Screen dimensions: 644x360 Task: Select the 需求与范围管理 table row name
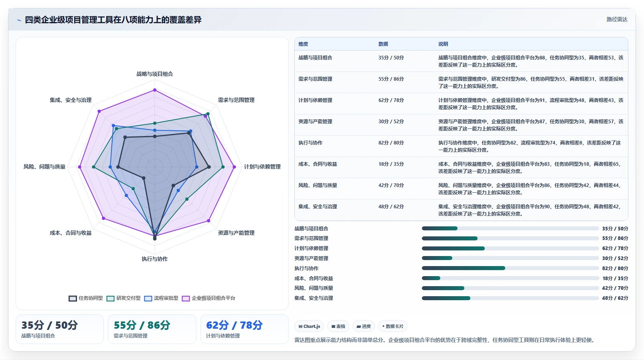315,79
